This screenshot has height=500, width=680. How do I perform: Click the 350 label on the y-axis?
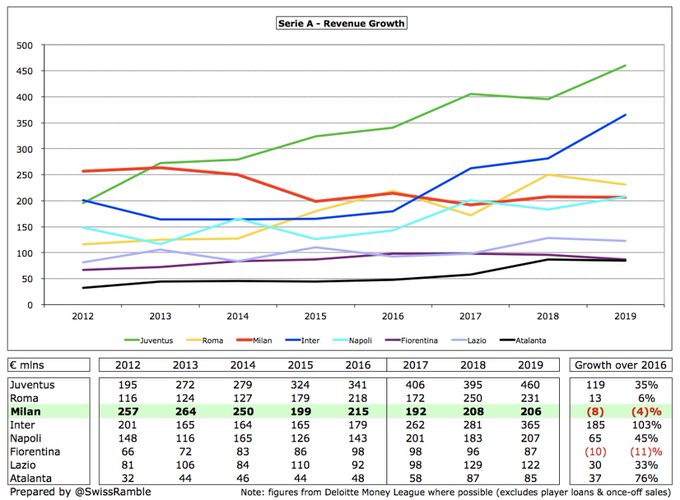pyautogui.click(x=24, y=123)
